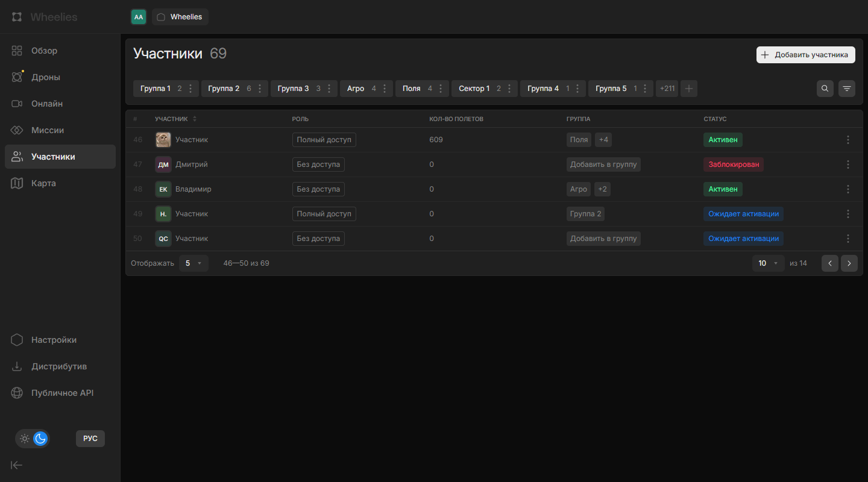Open page number dropdown showing 10
Viewport: 868px width, 482px height.
point(768,263)
